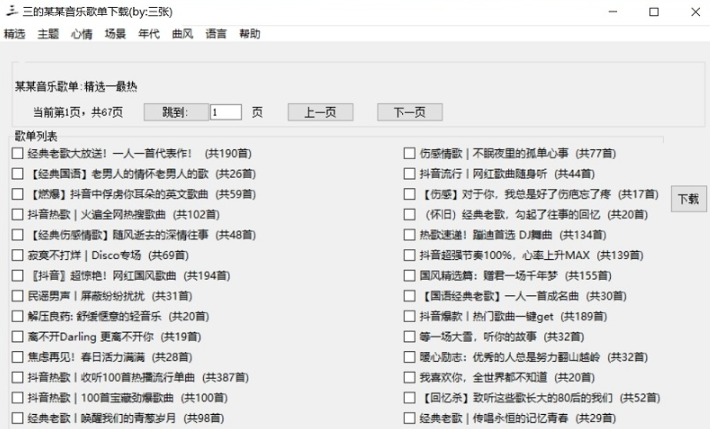Open the 曲风 menu
Screen dimensions: 710x429
pyautogui.click(x=182, y=34)
